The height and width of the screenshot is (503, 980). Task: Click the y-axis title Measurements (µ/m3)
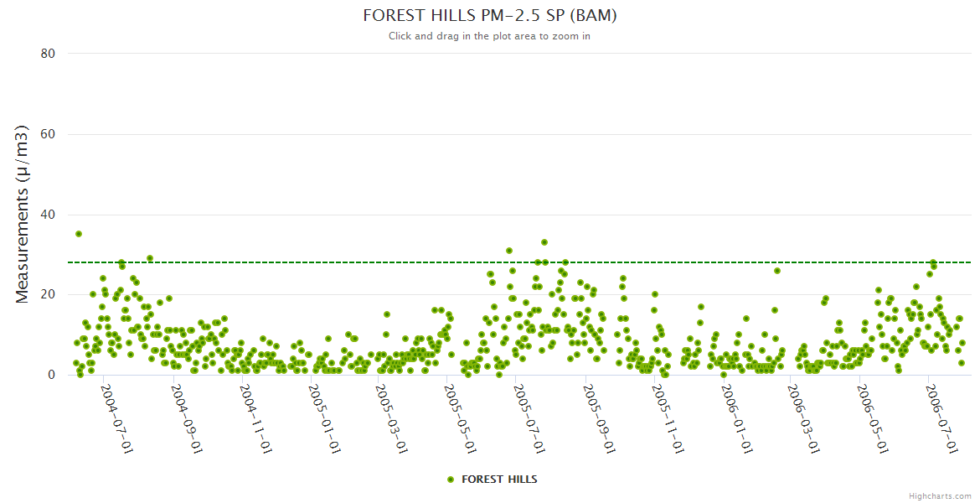pyautogui.click(x=23, y=214)
